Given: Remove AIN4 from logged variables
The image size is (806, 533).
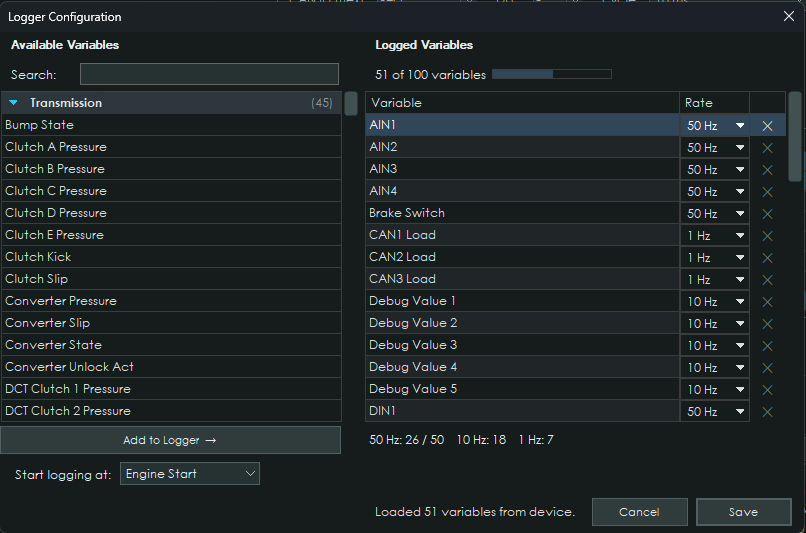Looking at the screenshot, I should click(767, 192).
